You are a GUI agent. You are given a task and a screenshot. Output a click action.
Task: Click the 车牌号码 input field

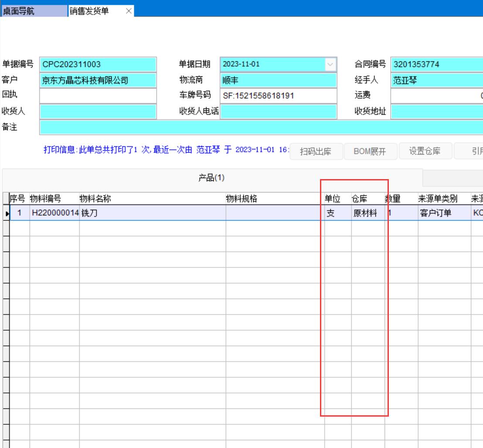click(x=278, y=96)
